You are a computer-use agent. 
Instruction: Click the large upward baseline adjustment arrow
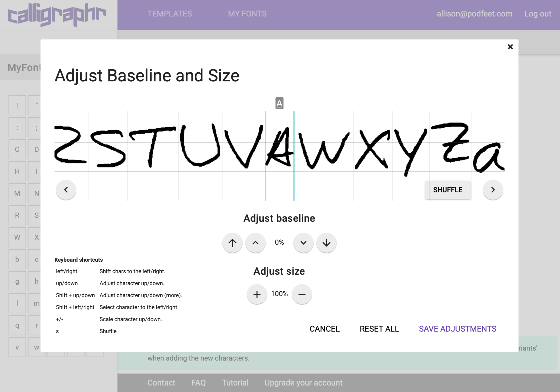tap(232, 243)
